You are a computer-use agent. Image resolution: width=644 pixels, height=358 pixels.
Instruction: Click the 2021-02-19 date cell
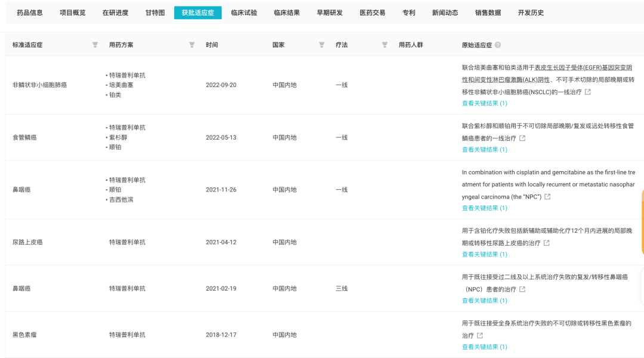[221, 289]
